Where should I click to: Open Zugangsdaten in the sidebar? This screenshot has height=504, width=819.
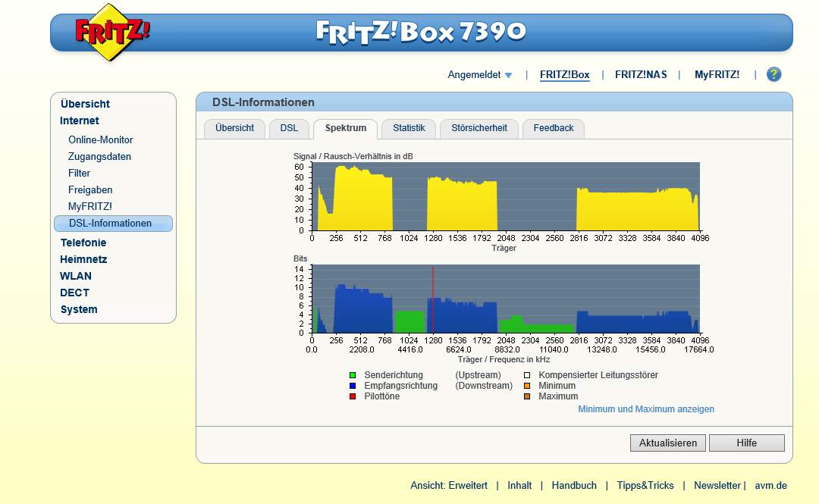(99, 156)
